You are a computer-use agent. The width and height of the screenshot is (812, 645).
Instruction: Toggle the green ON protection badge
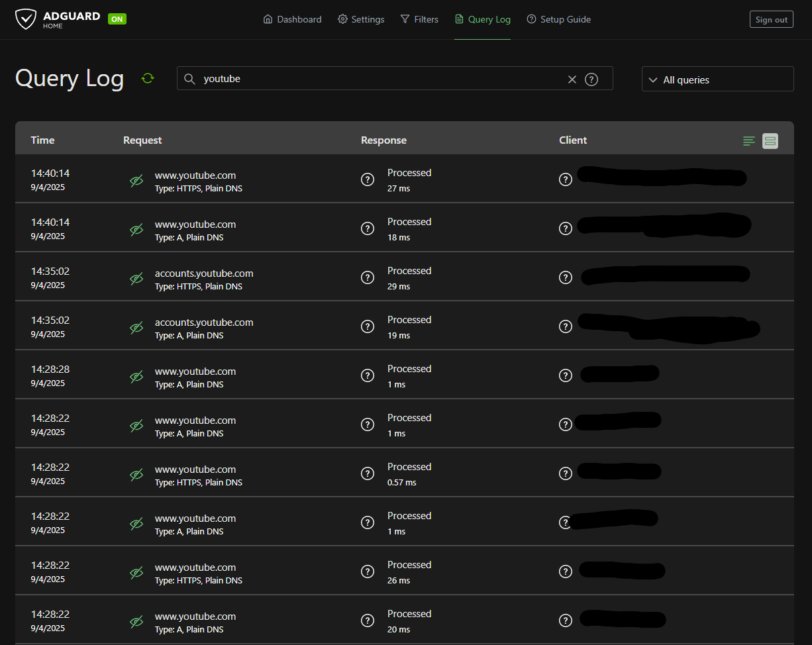coord(117,19)
